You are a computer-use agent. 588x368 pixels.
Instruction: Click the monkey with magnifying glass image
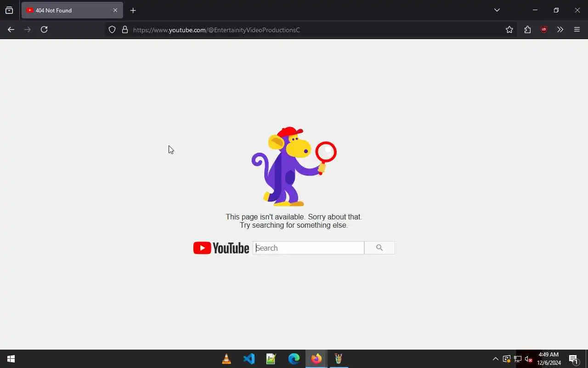coord(294,167)
